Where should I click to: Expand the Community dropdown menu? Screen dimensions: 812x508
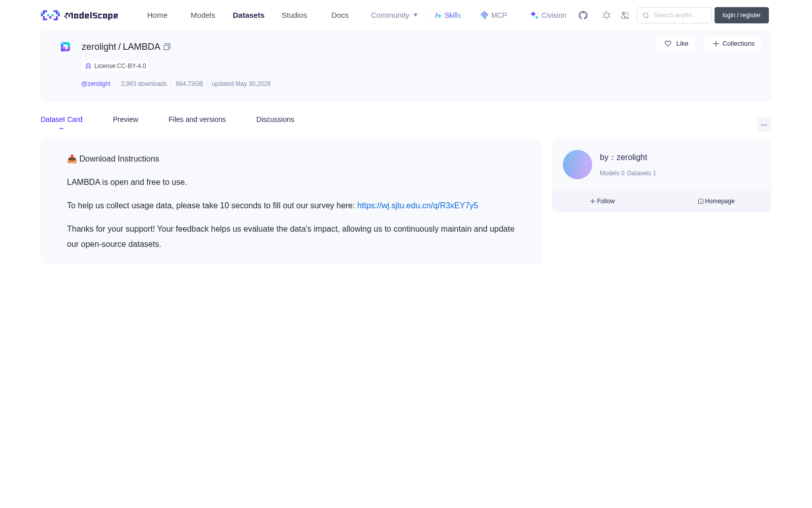(394, 15)
